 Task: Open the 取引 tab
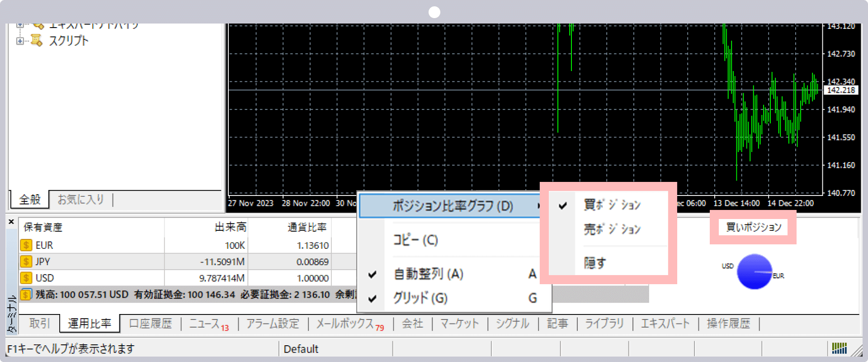pyautogui.click(x=39, y=324)
